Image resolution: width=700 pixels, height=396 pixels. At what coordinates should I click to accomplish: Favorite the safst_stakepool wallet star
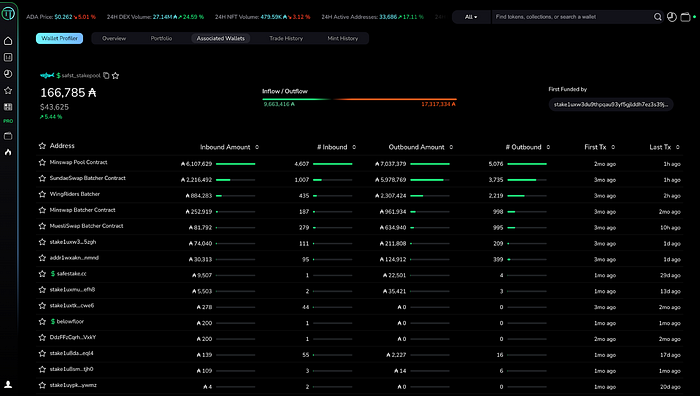[x=116, y=75]
